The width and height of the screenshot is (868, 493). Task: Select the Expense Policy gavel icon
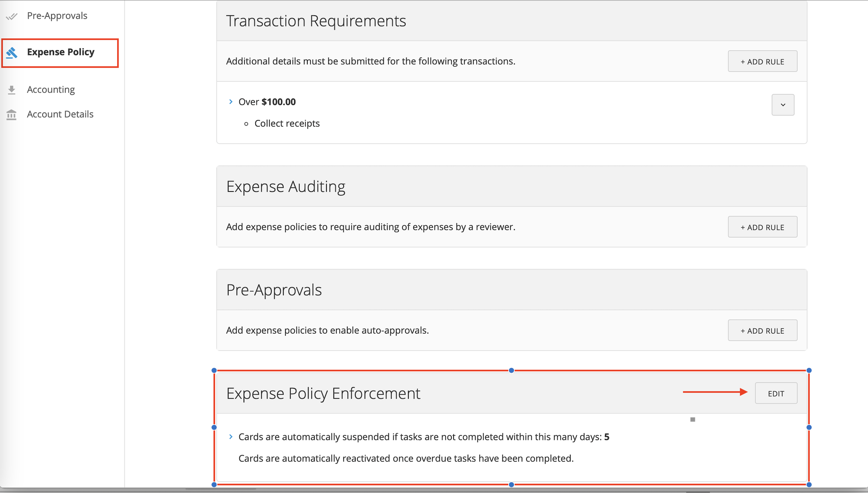point(12,53)
